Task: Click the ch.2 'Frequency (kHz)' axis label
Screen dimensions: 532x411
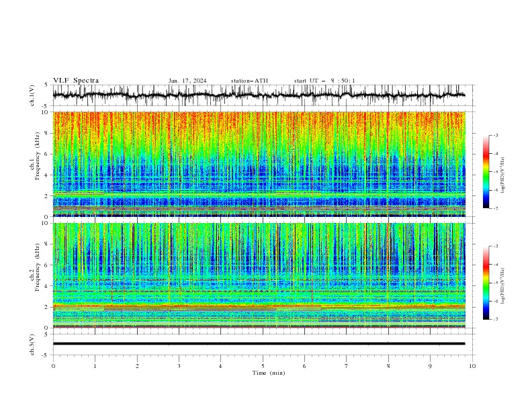Action: 38,267
